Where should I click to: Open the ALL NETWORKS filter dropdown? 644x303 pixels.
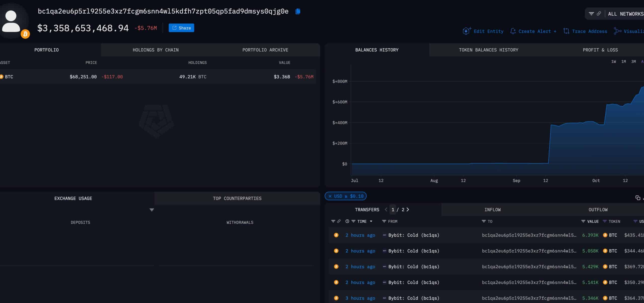pos(626,14)
